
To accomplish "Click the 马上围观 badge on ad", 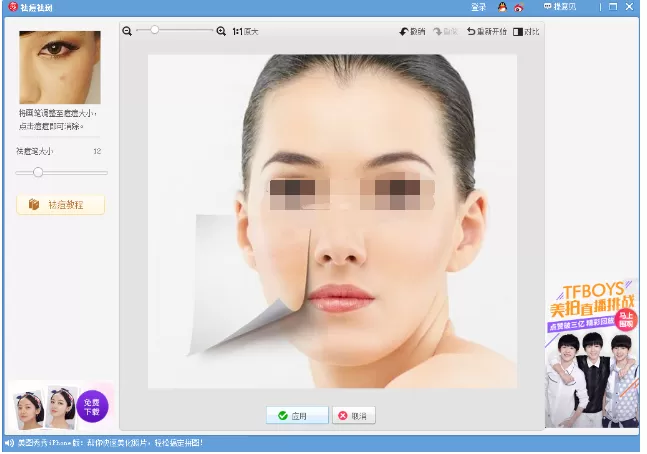I will click(626, 320).
